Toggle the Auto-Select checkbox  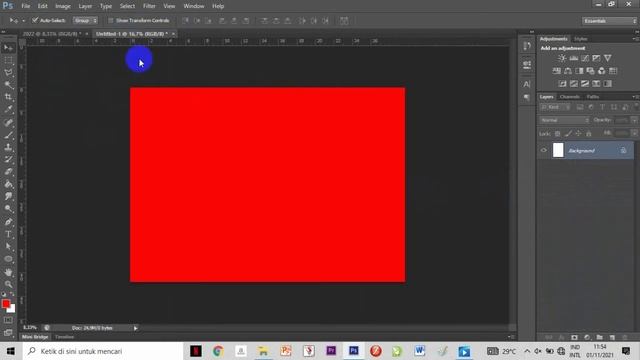35,20
